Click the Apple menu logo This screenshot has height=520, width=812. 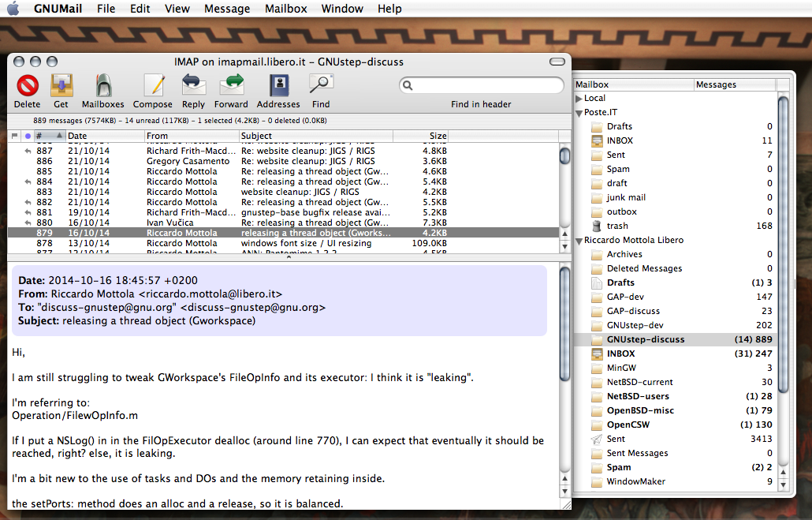click(x=13, y=9)
